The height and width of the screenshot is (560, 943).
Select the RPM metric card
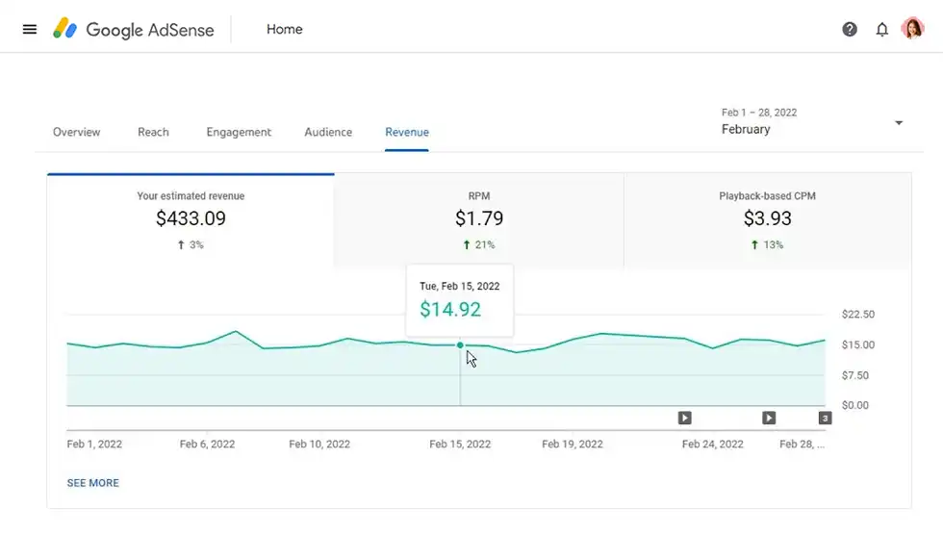[x=479, y=220]
